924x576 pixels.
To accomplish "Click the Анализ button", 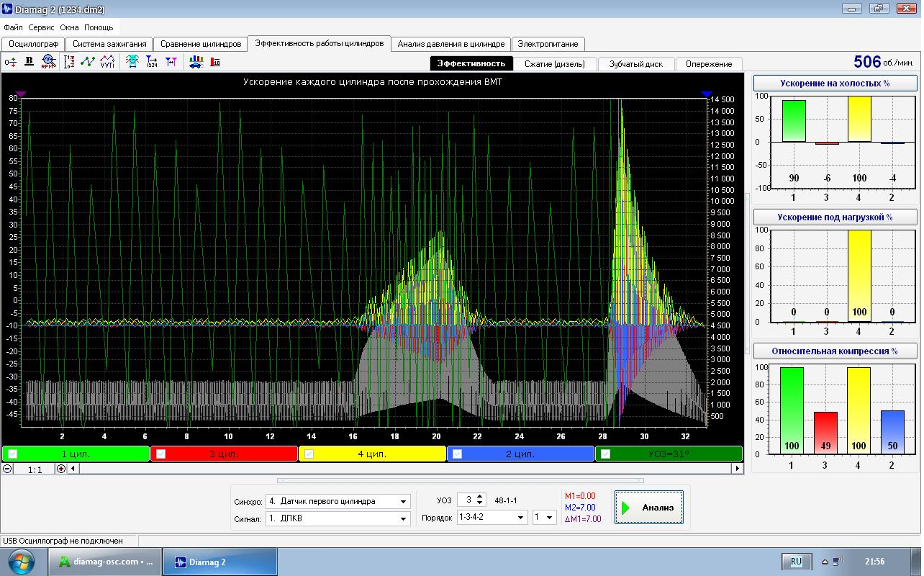I will tap(649, 508).
